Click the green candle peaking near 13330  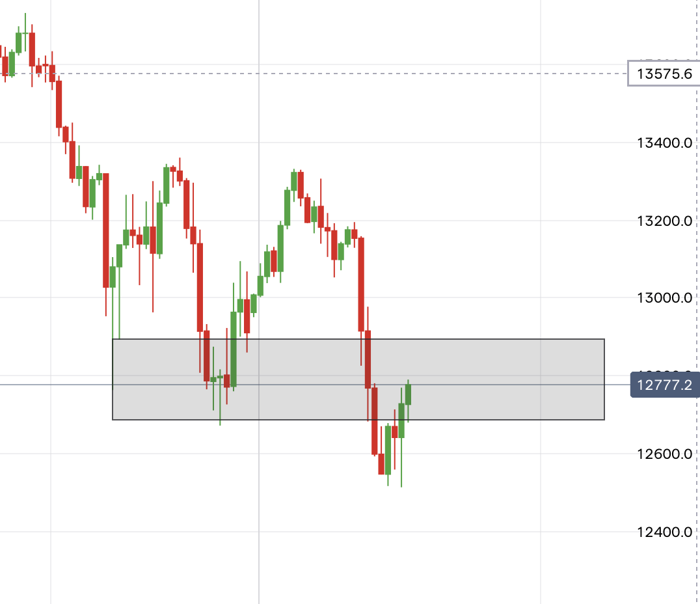point(294,181)
